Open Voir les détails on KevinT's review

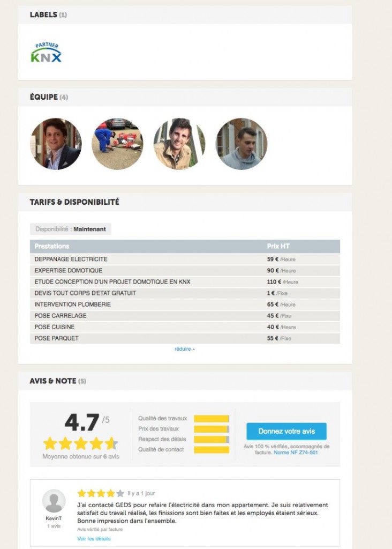tap(94, 538)
